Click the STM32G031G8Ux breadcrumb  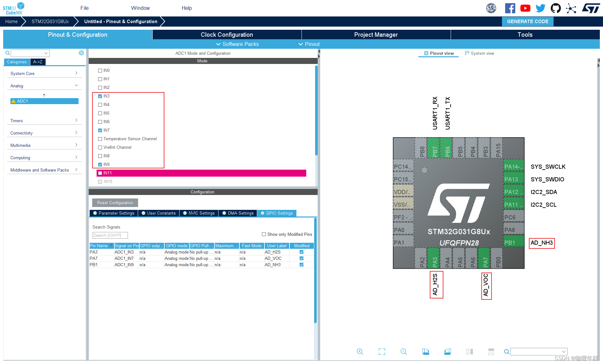pyautogui.click(x=50, y=22)
